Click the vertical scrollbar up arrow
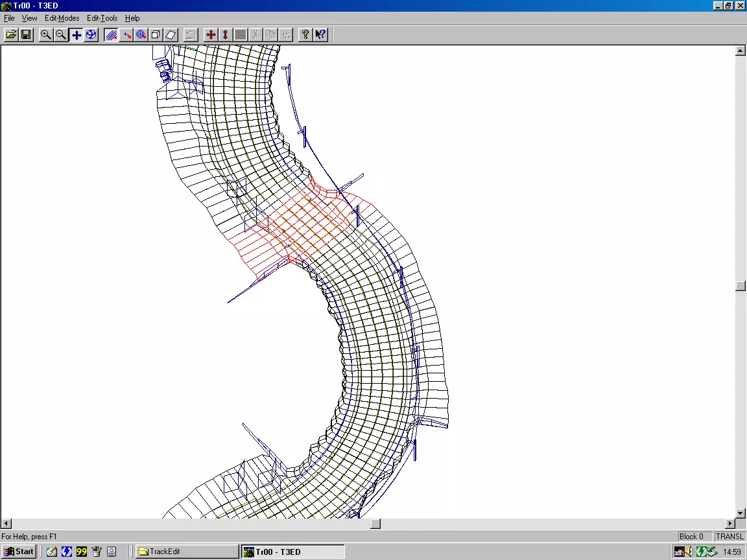Image resolution: width=747 pixels, height=560 pixels. (x=741, y=50)
